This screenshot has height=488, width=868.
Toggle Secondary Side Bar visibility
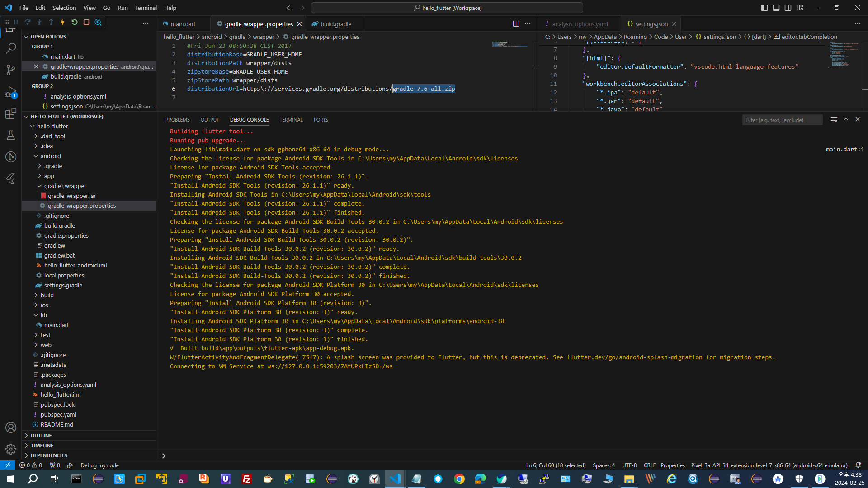tap(788, 8)
